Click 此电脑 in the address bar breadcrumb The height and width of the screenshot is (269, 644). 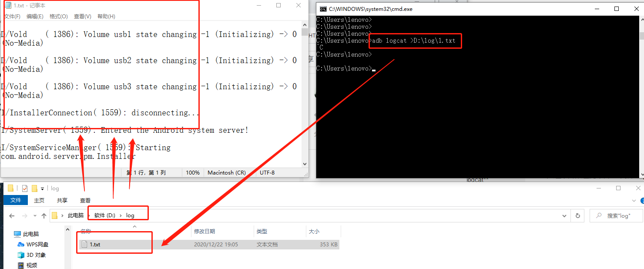point(76,215)
